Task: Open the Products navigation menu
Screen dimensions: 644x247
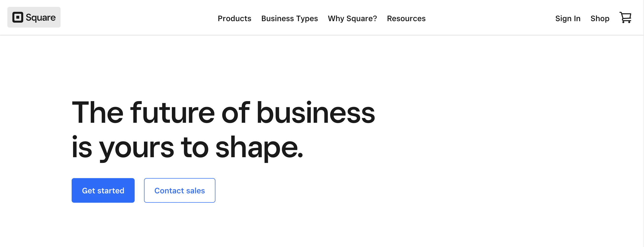Action: tap(234, 18)
